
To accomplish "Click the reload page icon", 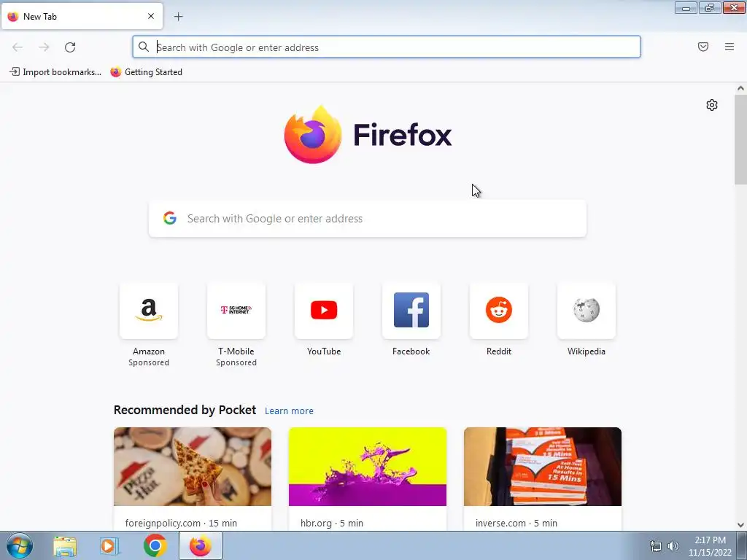I will click(x=70, y=47).
